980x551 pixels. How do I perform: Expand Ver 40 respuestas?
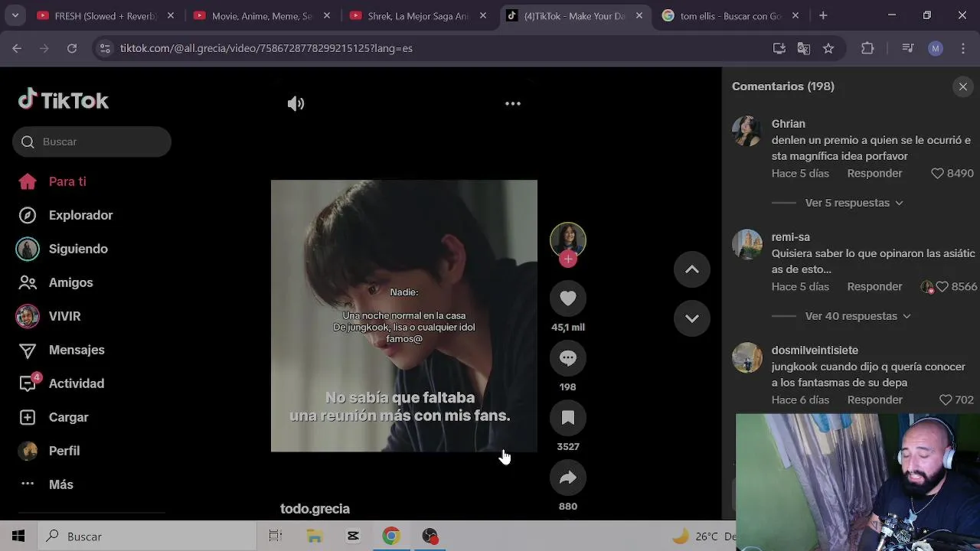857,316
